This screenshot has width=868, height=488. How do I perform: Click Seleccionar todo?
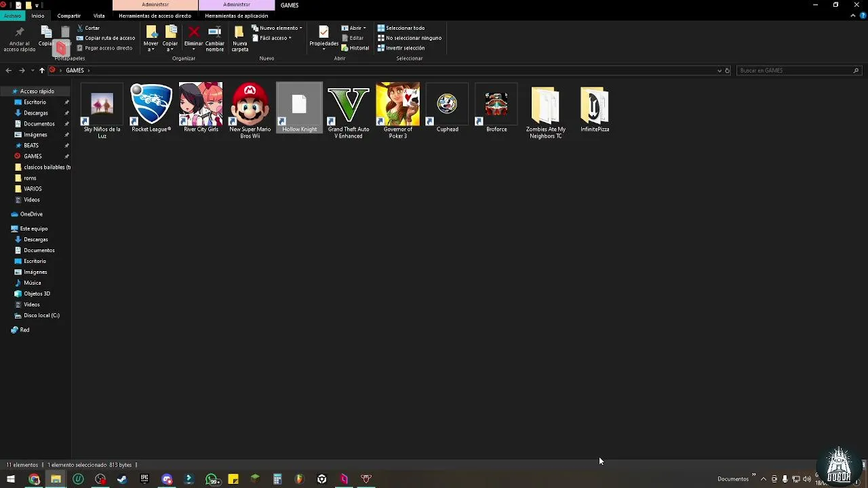tap(401, 28)
